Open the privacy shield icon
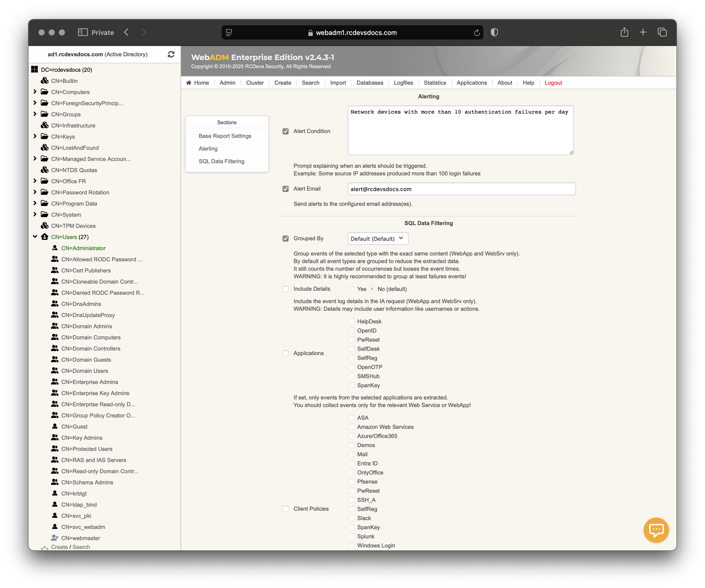 (494, 32)
